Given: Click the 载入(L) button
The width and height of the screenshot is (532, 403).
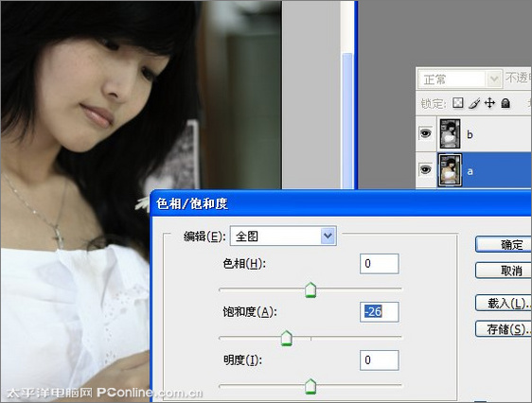Looking at the screenshot, I should click(504, 304).
